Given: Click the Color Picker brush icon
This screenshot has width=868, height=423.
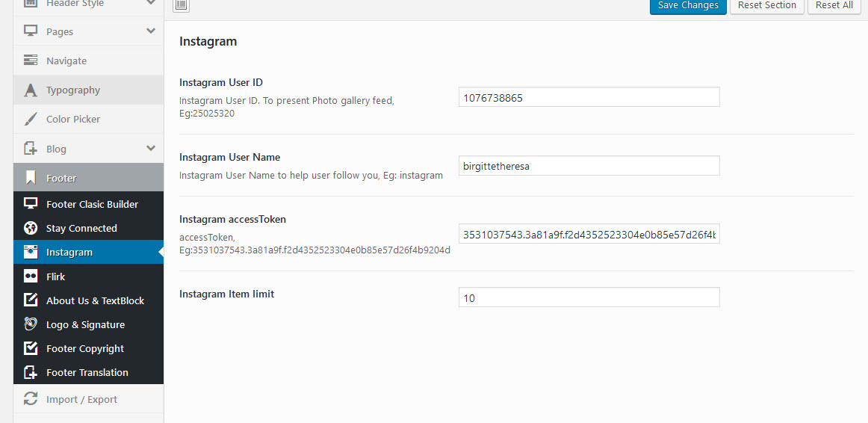Looking at the screenshot, I should 31,119.
